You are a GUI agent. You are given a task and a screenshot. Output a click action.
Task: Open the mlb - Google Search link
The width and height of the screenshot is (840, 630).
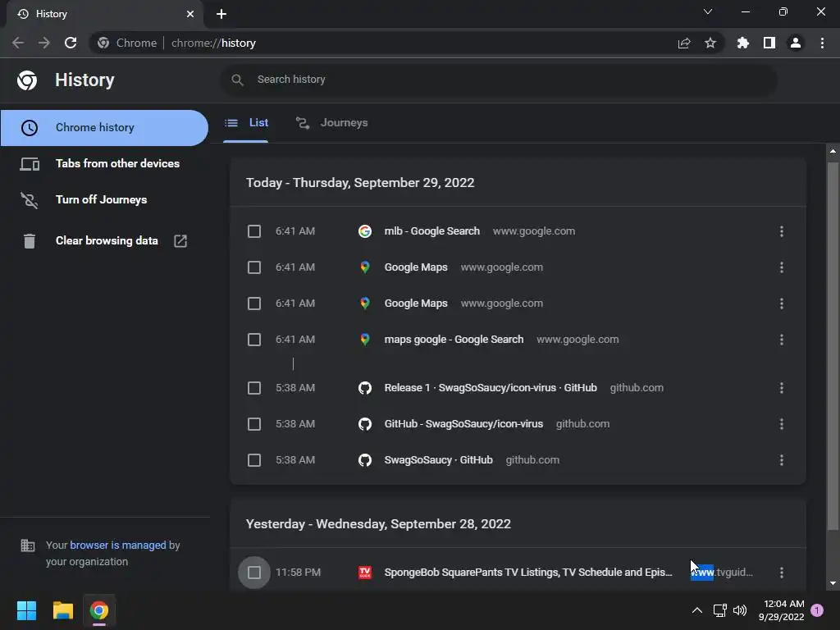431,231
